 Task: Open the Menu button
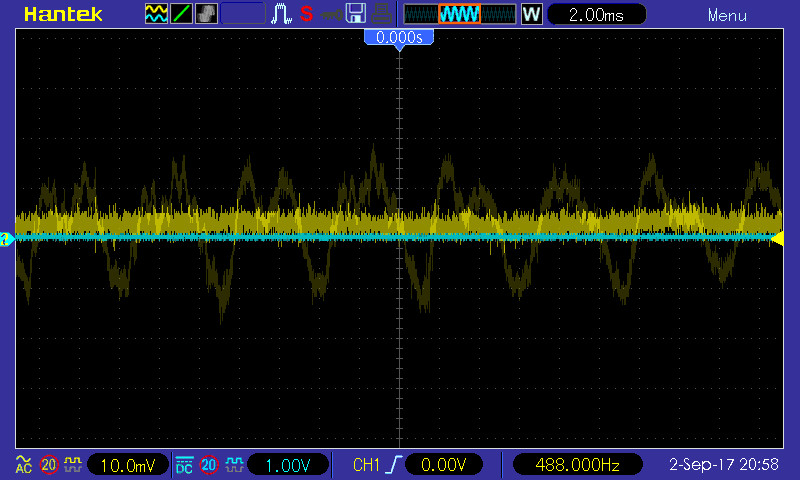(727, 16)
